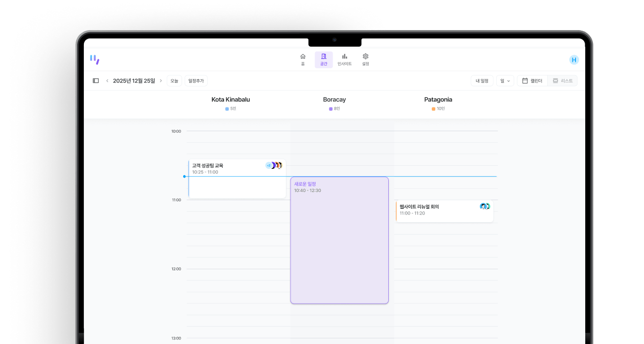Select the Kota Kinabalu room header
644x344 pixels.
tap(231, 100)
